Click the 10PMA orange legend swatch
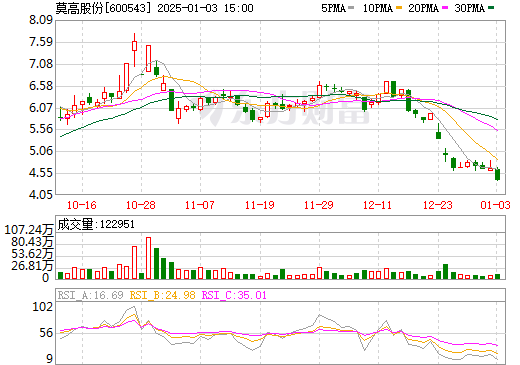The image size is (520, 365). click(x=399, y=8)
